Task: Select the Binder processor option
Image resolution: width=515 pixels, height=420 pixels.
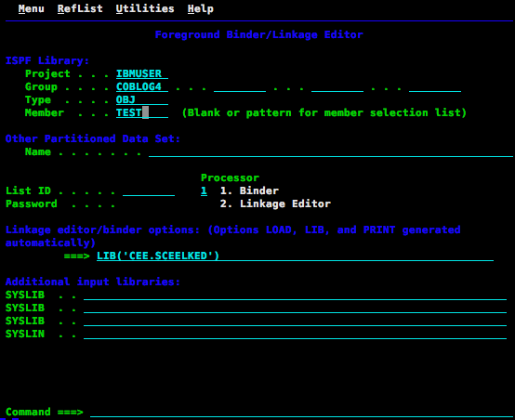Action: pos(249,190)
